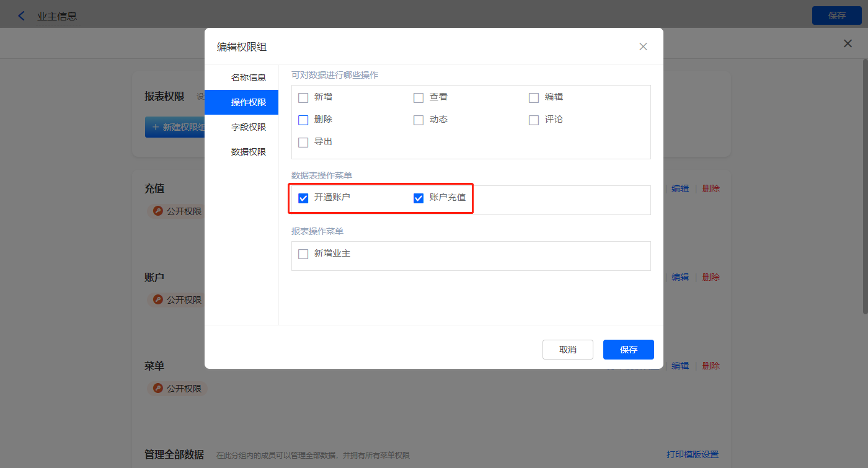Toggle the 删除 checkbox

point(303,120)
